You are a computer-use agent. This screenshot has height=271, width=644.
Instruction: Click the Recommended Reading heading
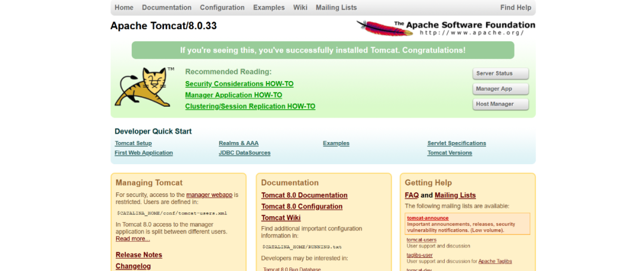click(228, 72)
